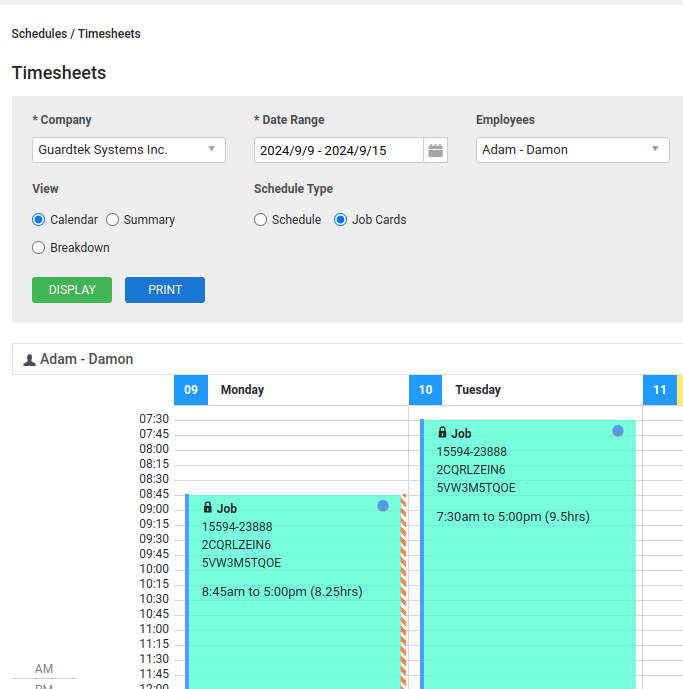Choose the Schedule type radio option
Screen dimensions: 683x689
pos(260,220)
